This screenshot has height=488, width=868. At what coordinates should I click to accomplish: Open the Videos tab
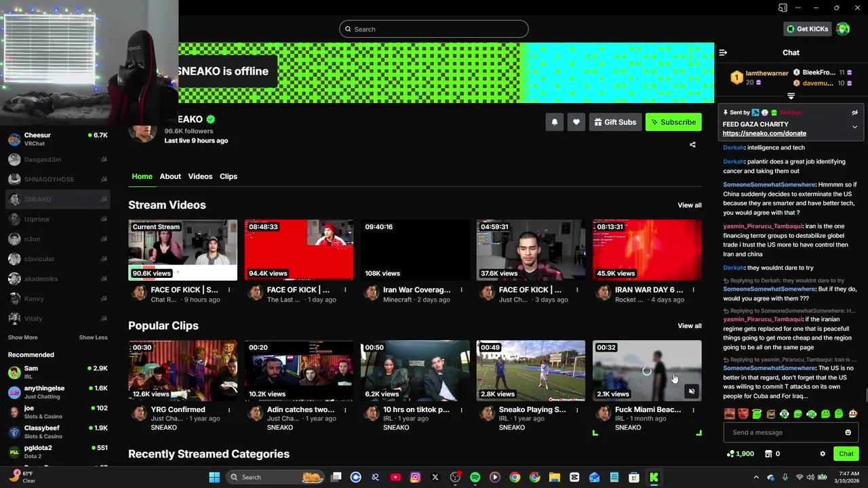[200, 176]
